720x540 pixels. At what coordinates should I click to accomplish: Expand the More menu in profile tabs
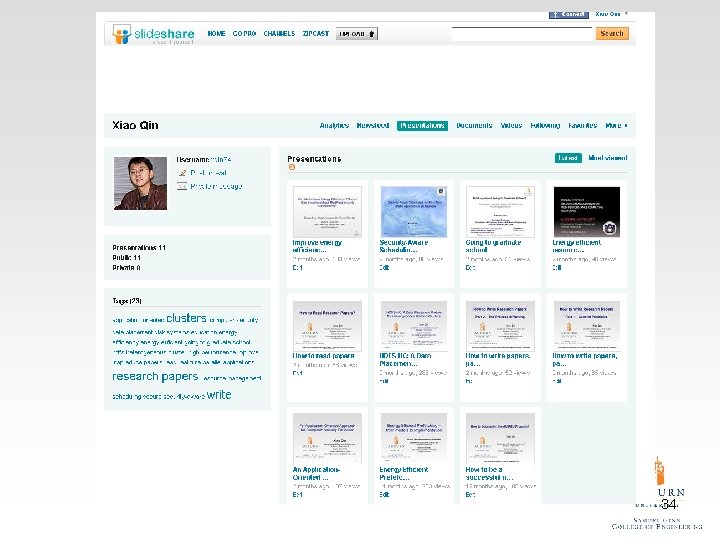point(616,125)
